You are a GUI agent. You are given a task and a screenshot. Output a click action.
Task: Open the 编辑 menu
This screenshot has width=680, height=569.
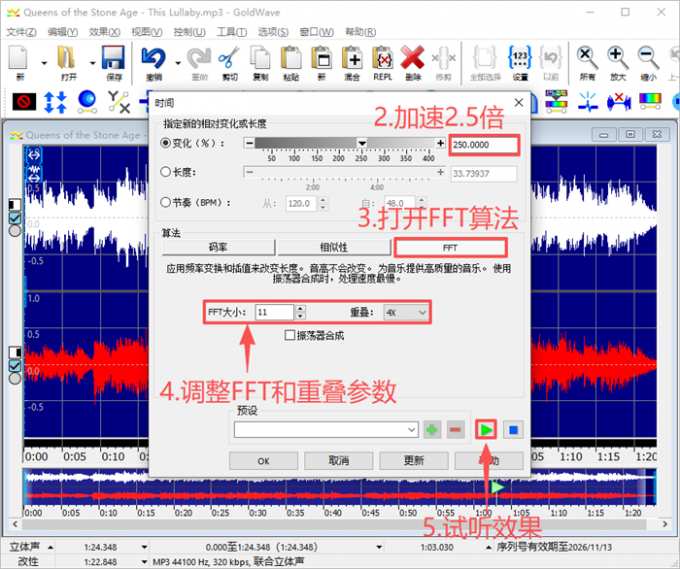pyautogui.click(x=62, y=32)
